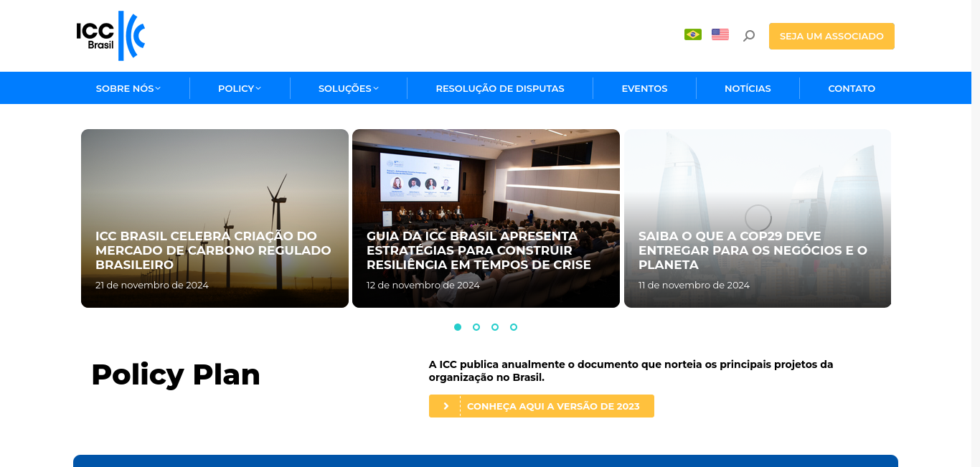Click the arrow icon on Policy Plan button

tap(446, 406)
